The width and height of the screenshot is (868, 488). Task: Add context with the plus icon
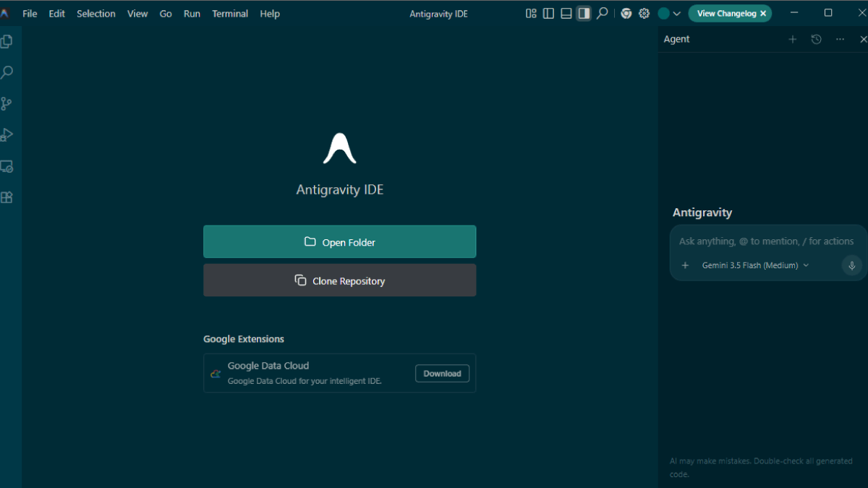pos(685,265)
